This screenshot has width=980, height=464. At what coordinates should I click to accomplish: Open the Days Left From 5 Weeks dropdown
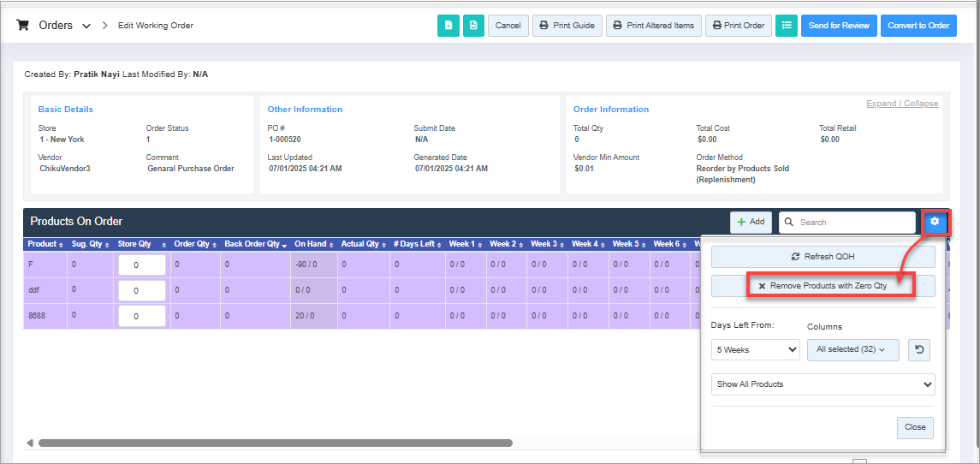point(755,349)
